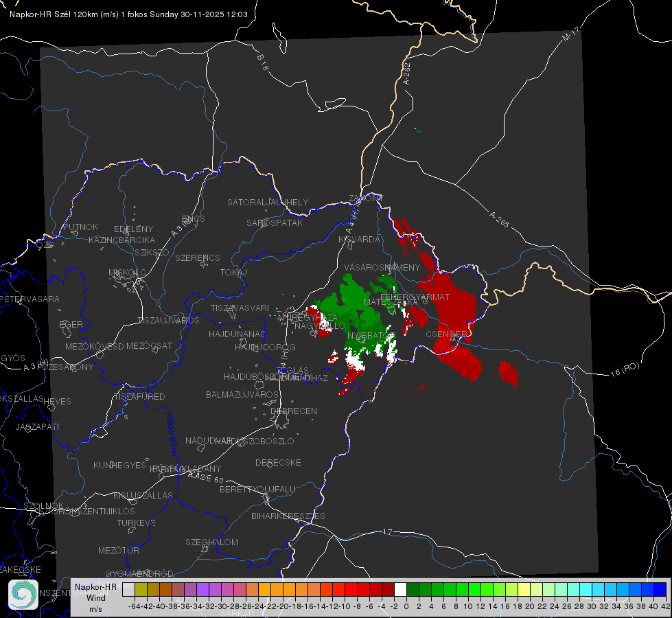Select the B 18 road label
Screen dimensions: 672x618
coord(263,62)
